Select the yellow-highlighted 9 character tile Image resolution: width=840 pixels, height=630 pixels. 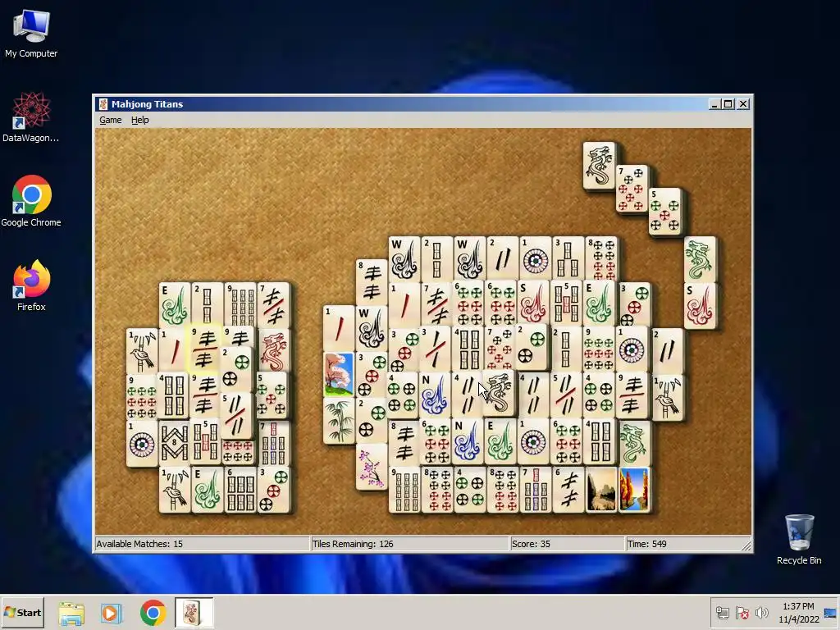click(206, 348)
